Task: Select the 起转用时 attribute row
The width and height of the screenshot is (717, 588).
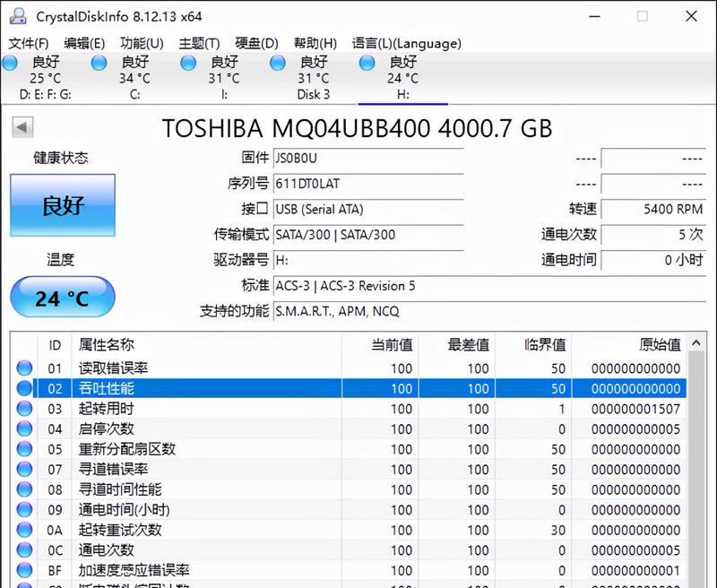Action: pos(349,409)
